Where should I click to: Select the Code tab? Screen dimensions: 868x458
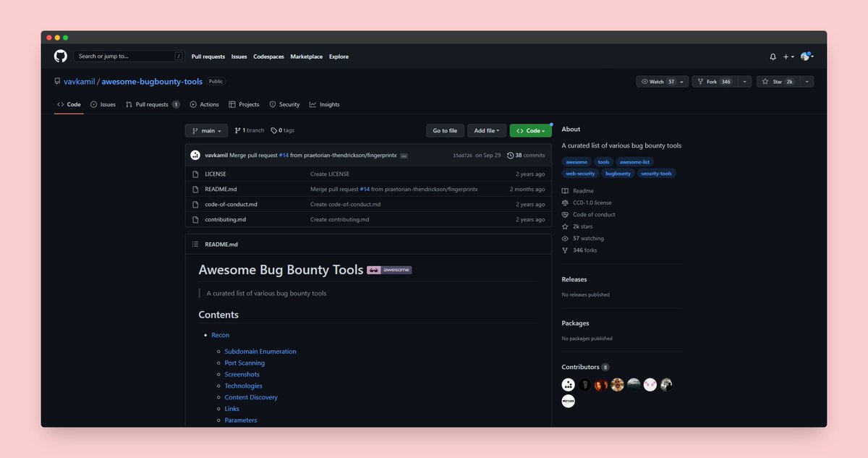(69, 104)
